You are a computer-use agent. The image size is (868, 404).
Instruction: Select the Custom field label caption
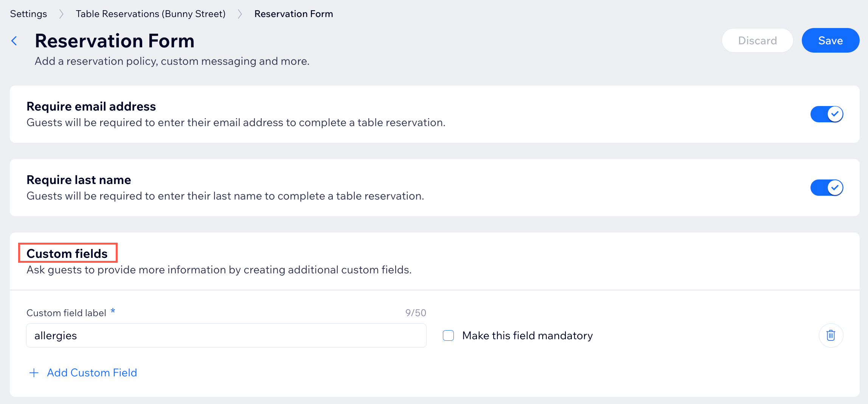coord(66,313)
